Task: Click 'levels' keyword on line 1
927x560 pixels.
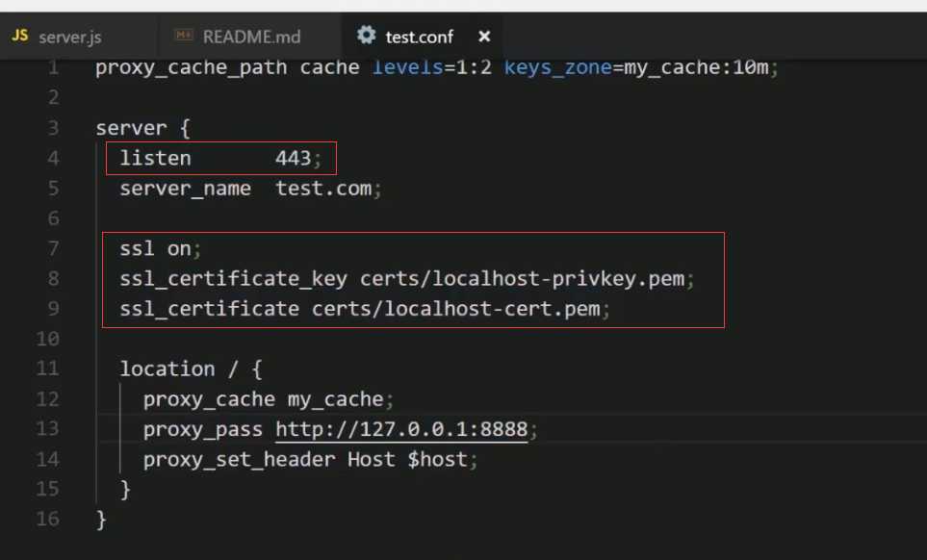Action: point(408,67)
